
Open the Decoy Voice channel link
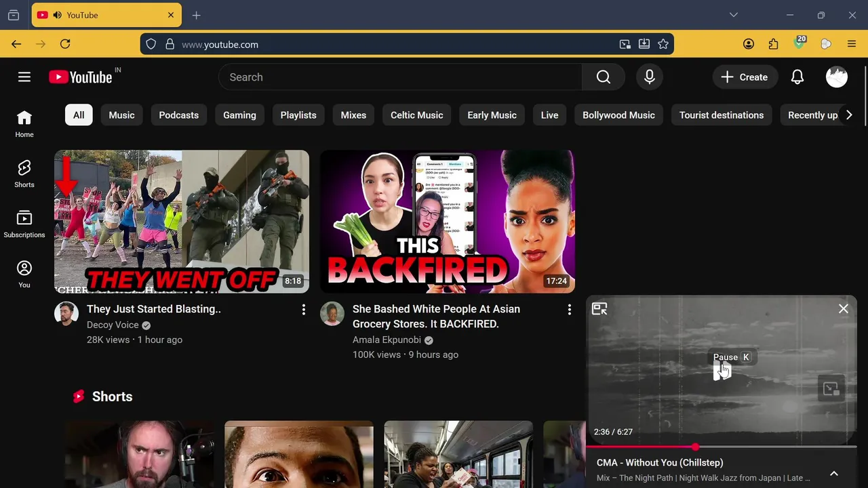[x=113, y=325]
